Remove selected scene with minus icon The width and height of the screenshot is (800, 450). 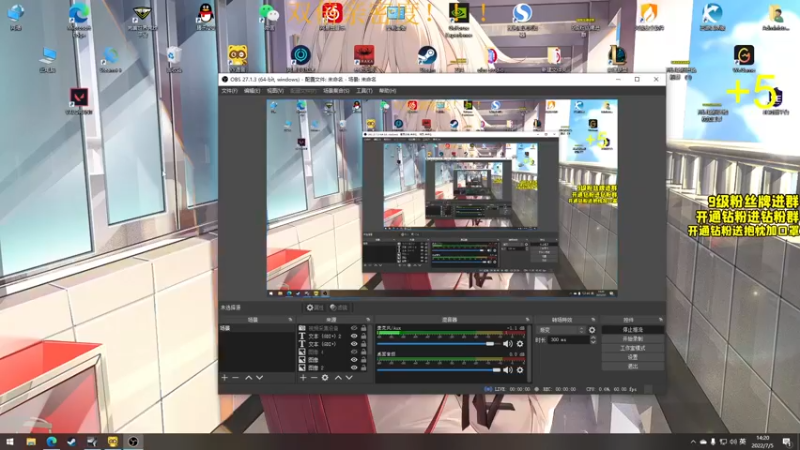point(235,378)
